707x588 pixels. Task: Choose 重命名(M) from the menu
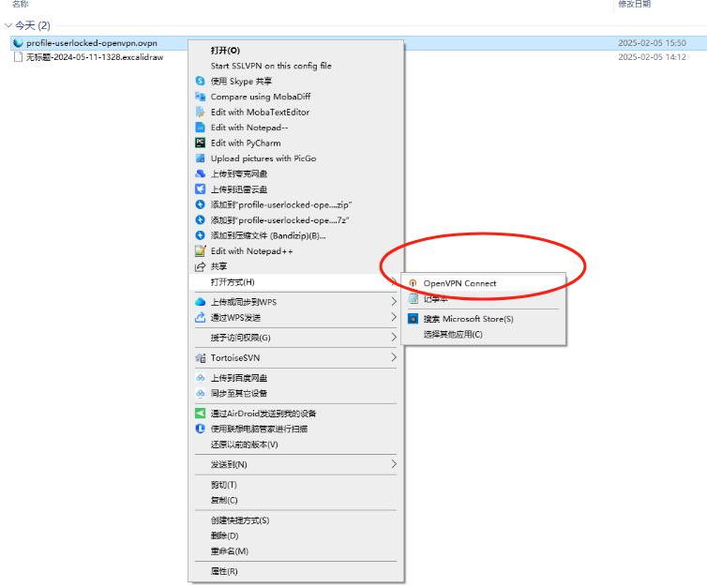click(295, 551)
